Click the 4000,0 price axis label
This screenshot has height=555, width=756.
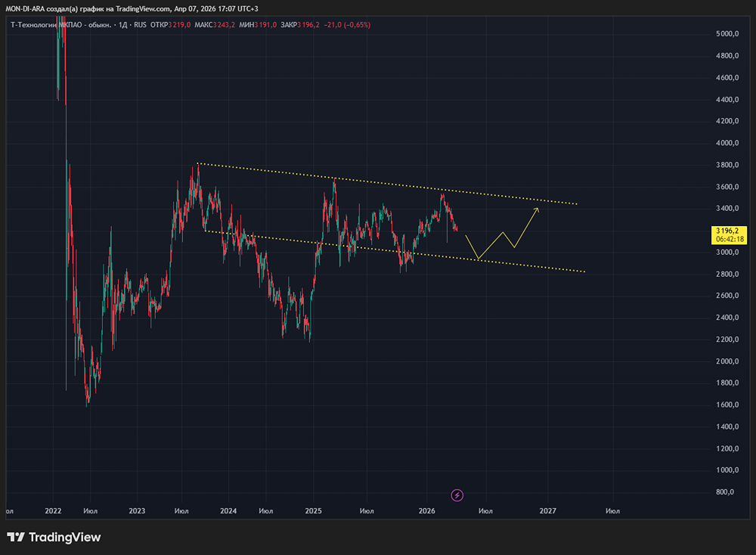pyautogui.click(x=727, y=143)
